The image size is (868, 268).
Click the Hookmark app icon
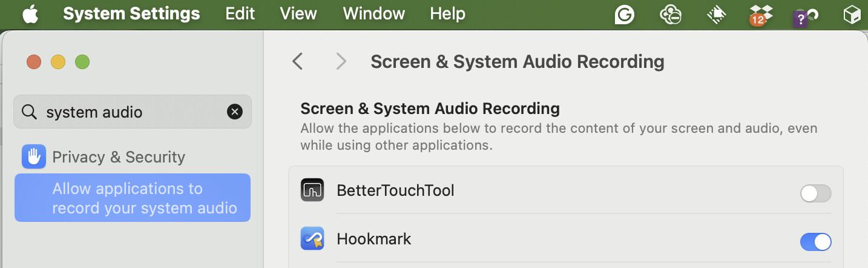312,238
